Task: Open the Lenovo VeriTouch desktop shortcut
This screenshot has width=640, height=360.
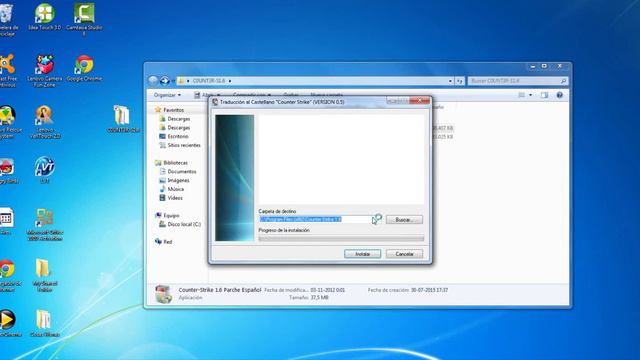Action: [44, 122]
